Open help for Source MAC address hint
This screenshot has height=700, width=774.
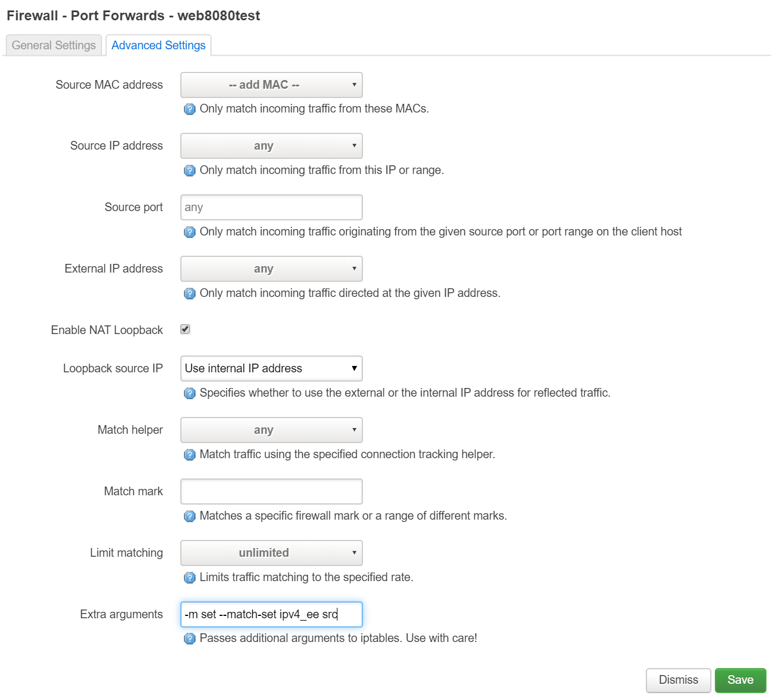tap(190, 108)
